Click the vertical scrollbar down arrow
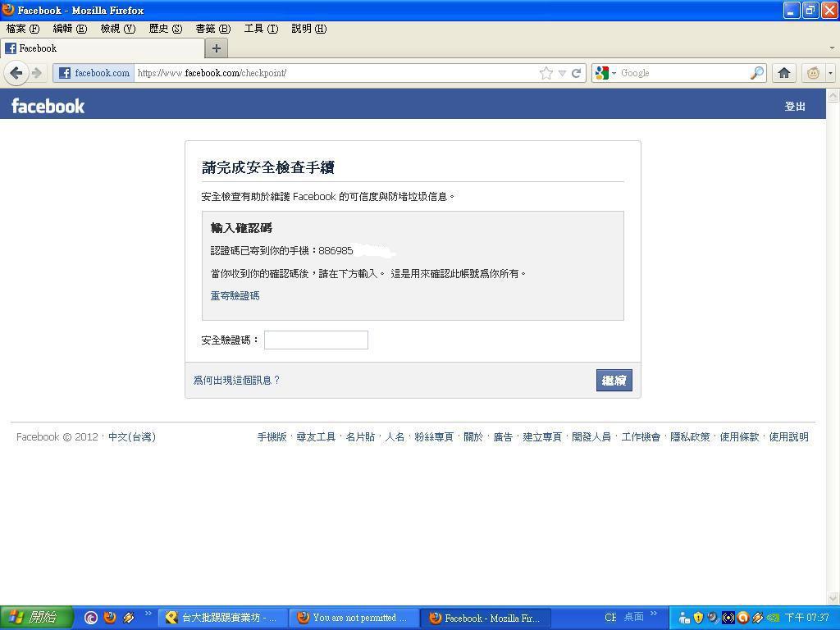Image resolution: width=840 pixels, height=630 pixels. point(833,598)
